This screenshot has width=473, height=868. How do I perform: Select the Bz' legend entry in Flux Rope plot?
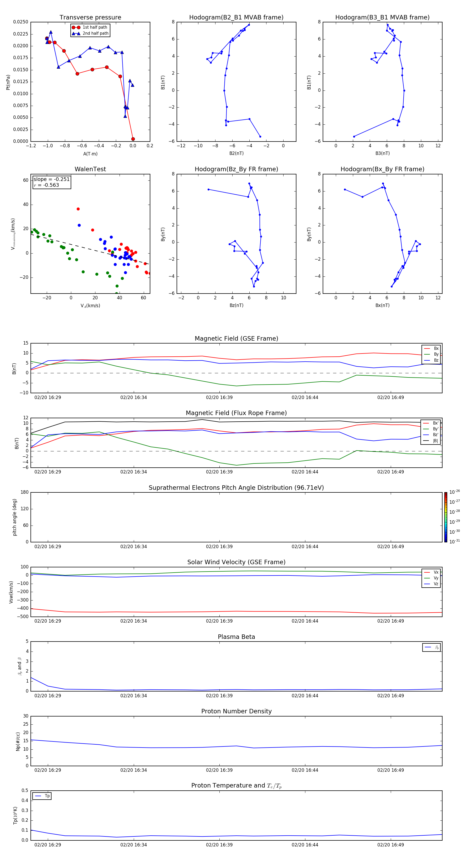pyautogui.click(x=431, y=435)
